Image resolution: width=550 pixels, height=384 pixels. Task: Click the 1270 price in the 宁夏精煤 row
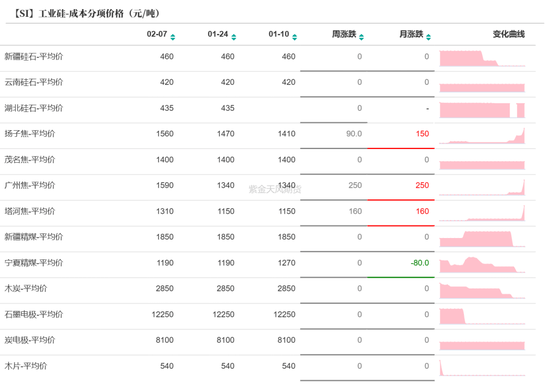click(x=287, y=263)
